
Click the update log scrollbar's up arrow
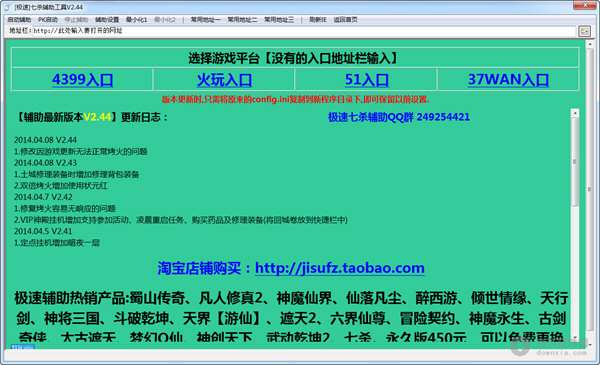[575, 114]
